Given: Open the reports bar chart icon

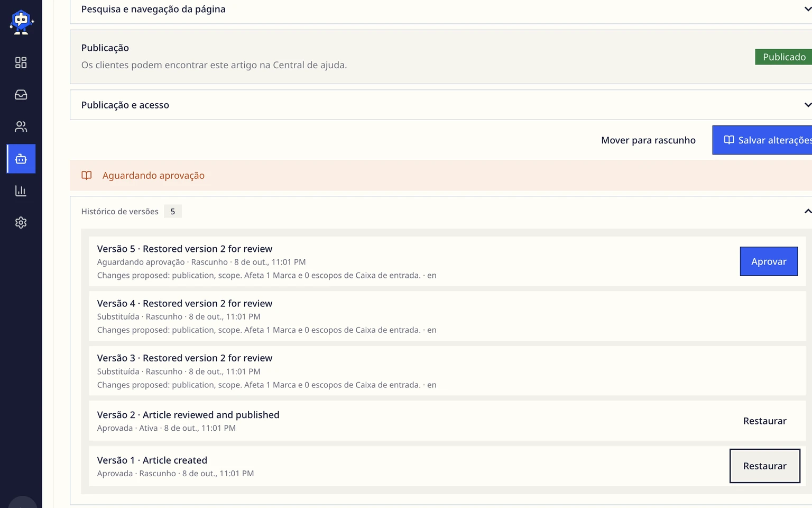Looking at the screenshot, I should pyautogui.click(x=21, y=190).
